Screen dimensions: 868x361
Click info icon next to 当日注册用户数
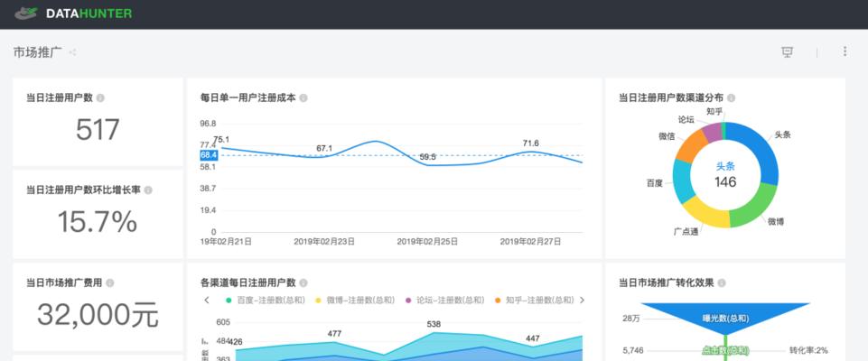coord(100,97)
